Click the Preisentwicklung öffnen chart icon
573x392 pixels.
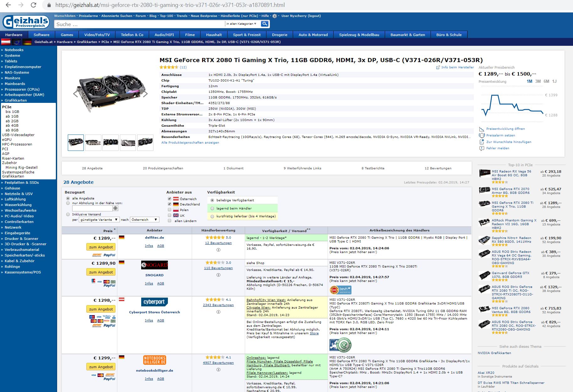pyautogui.click(x=482, y=129)
